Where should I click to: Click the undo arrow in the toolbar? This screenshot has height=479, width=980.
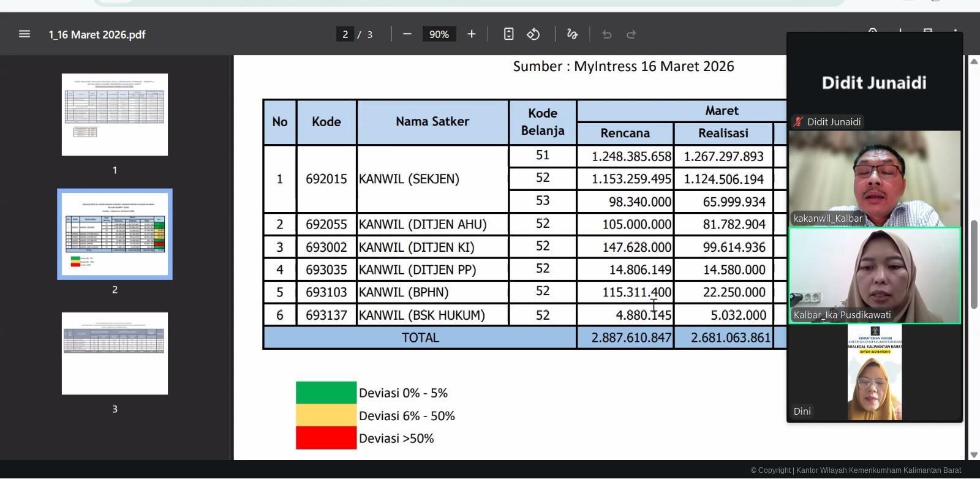(x=607, y=34)
